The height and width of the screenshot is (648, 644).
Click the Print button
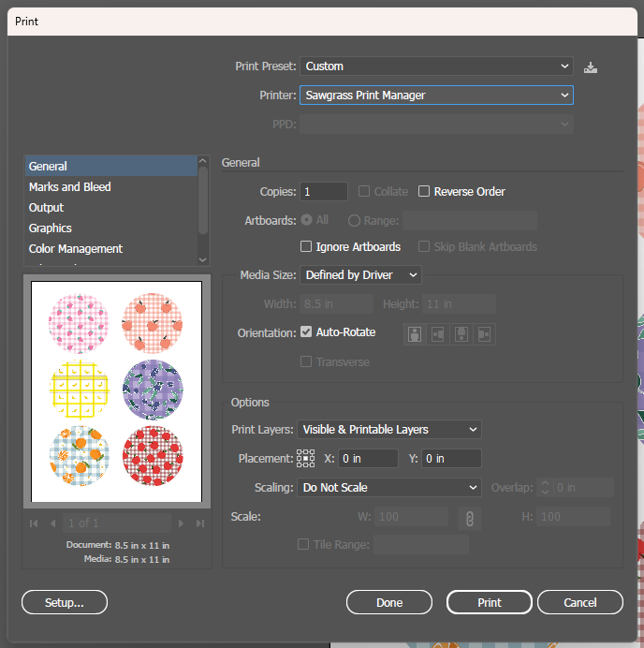pos(490,602)
